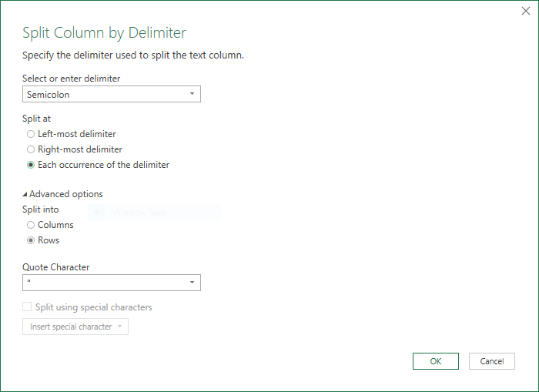This screenshot has width=539, height=392.
Task: Click the Advanced options label text
Action: (x=66, y=194)
